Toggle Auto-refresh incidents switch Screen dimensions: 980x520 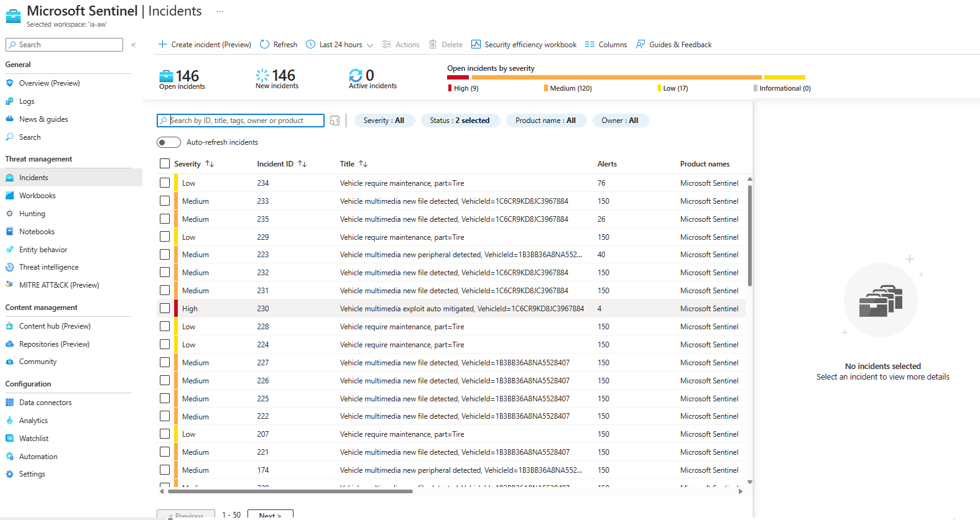[169, 142]
